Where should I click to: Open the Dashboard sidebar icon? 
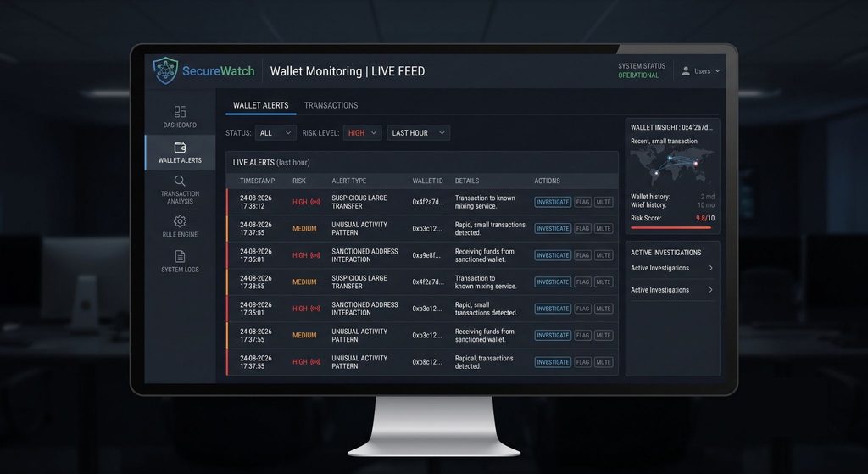(x=180, y=112)
